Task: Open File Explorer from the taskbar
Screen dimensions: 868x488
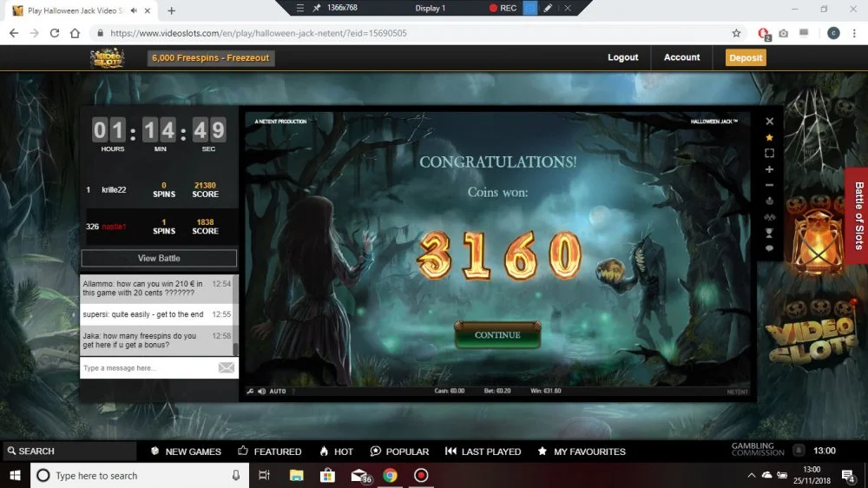Action: [296, 475]
